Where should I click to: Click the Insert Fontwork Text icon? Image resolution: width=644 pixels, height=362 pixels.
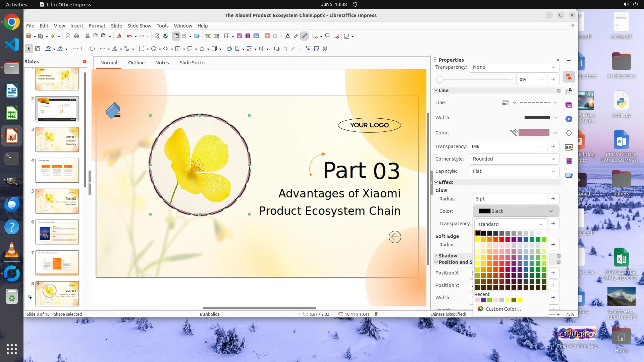(x=287, y=36)
